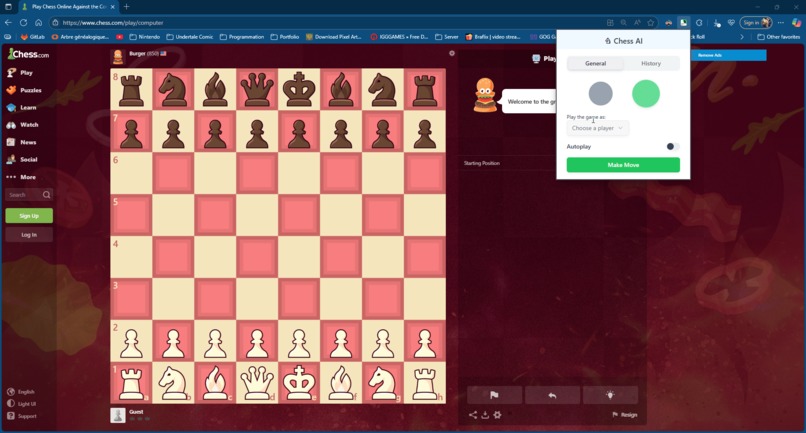
Task: Click the browser favorites star icon
Action: coord(651,23)
